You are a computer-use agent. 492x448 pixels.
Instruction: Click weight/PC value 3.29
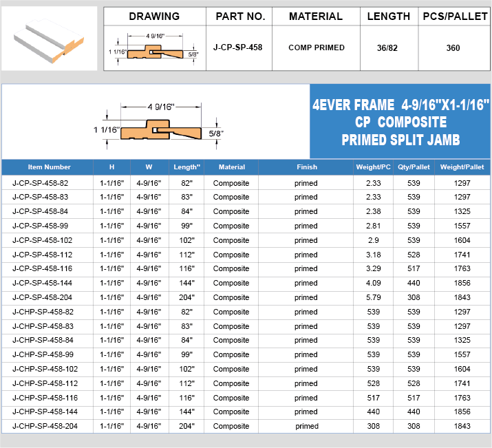point(373,268)
